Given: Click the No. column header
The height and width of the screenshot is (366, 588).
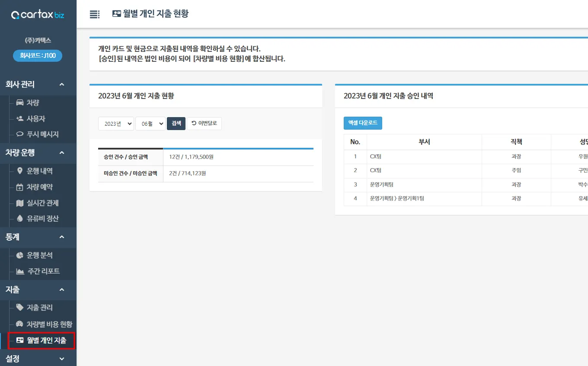Looking at the screenshot, I should pyautogui.click(x=355, y=142).
